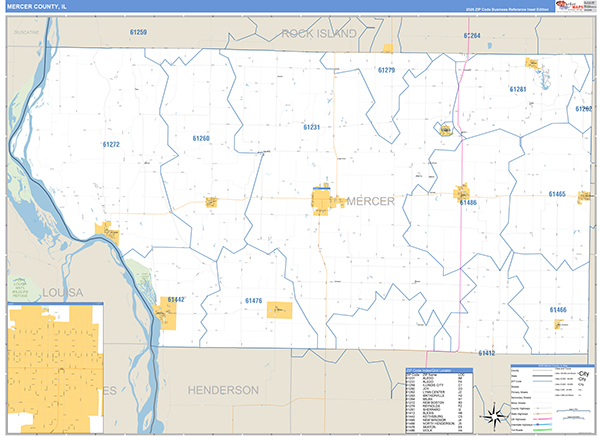Select ZIP code label 61264

click(472, 36)
